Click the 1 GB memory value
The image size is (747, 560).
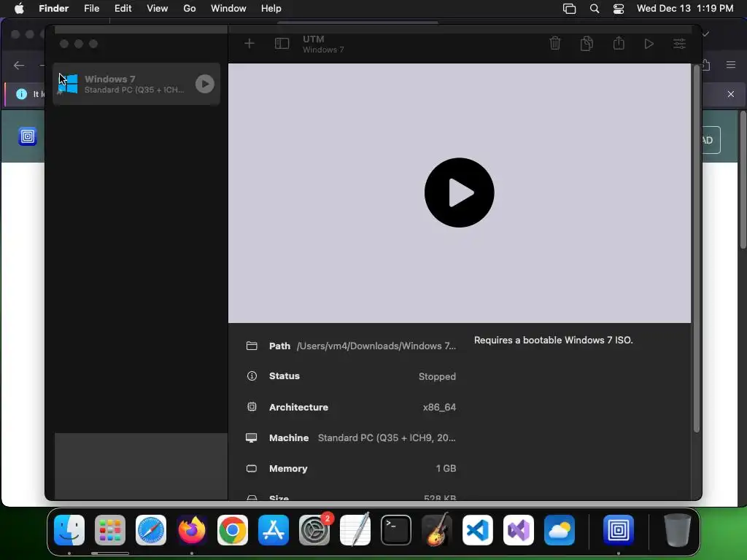click(446, 469)
